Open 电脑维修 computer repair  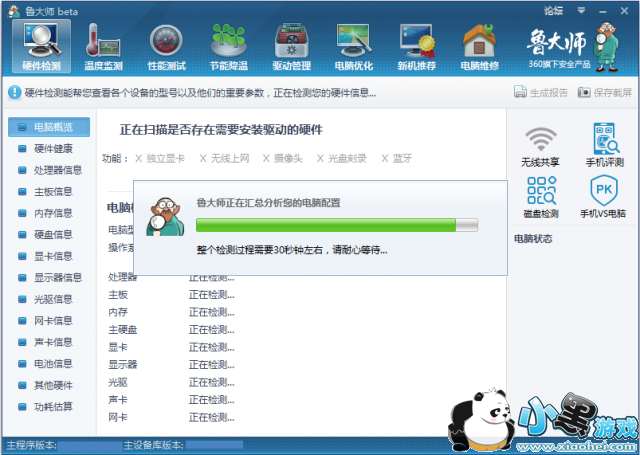pyautogui.click(x=480, y=46)
